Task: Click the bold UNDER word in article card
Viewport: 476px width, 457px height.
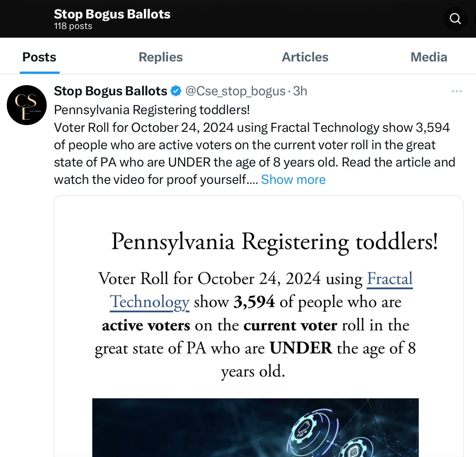Action: 301,348
